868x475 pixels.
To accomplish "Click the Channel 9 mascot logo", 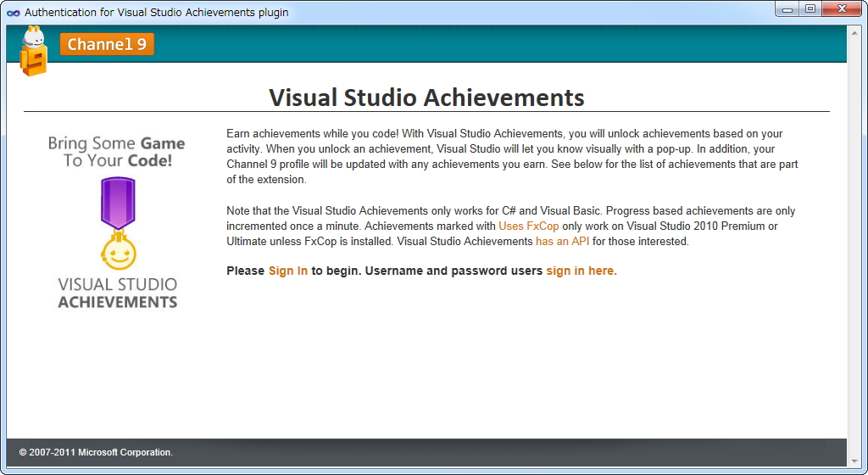I will [34, 51].
